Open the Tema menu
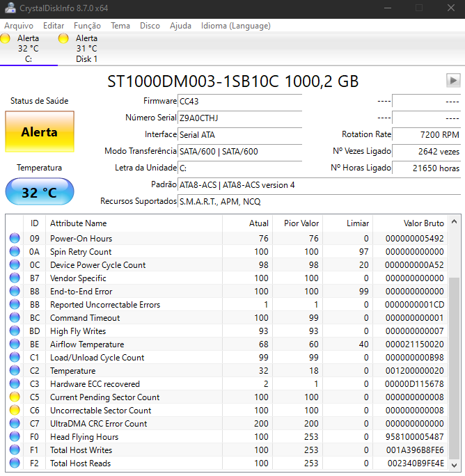This screenshot has height=476, width=465. click(120, 26)
